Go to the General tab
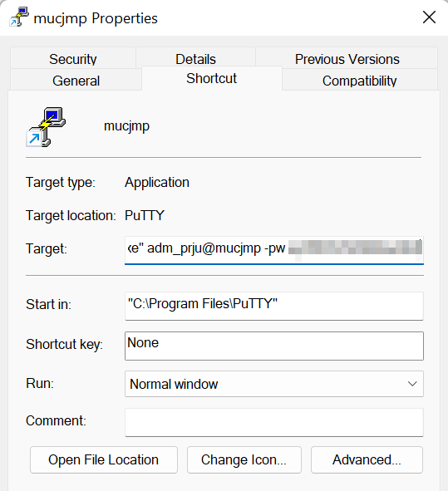Viewport: 448px width, 491px height. pyautogui.click(x=76, y=81)
